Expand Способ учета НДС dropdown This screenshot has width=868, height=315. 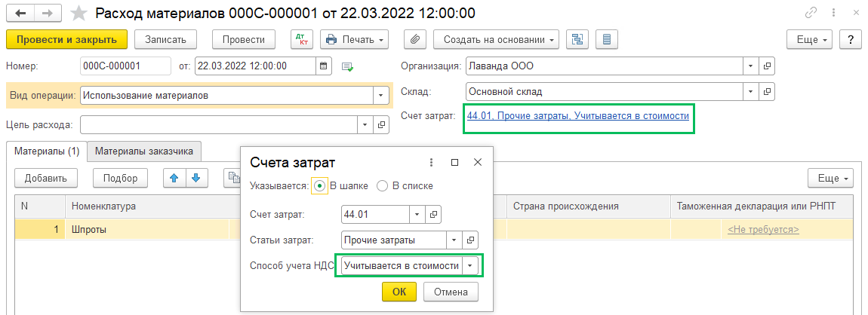pos(470,266)
